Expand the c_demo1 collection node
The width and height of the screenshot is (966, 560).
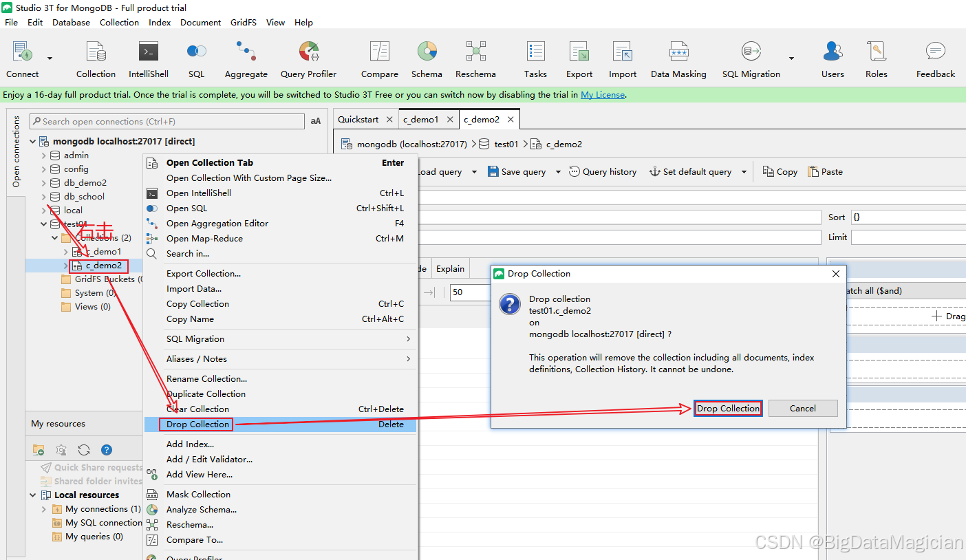point(66,252)
